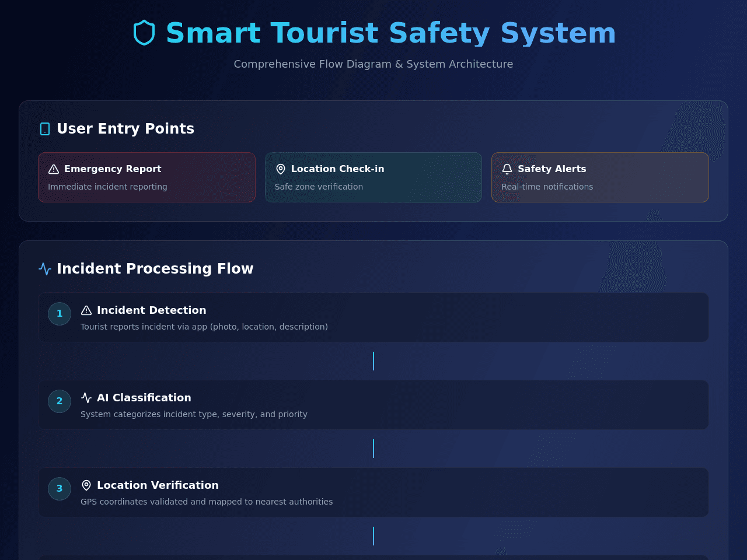
Task: Click the Tourist reports incident via app description
Action: (x=204, y=327)
